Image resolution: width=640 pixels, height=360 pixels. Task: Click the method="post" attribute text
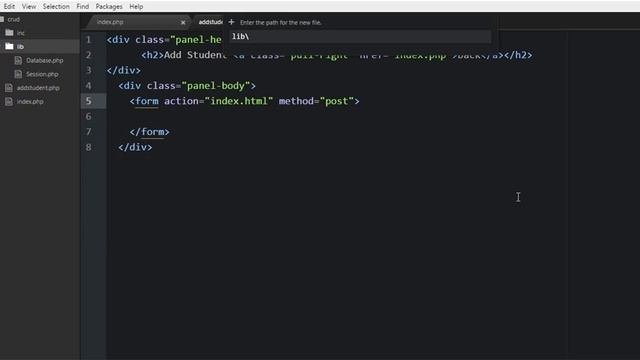[316, 101]
